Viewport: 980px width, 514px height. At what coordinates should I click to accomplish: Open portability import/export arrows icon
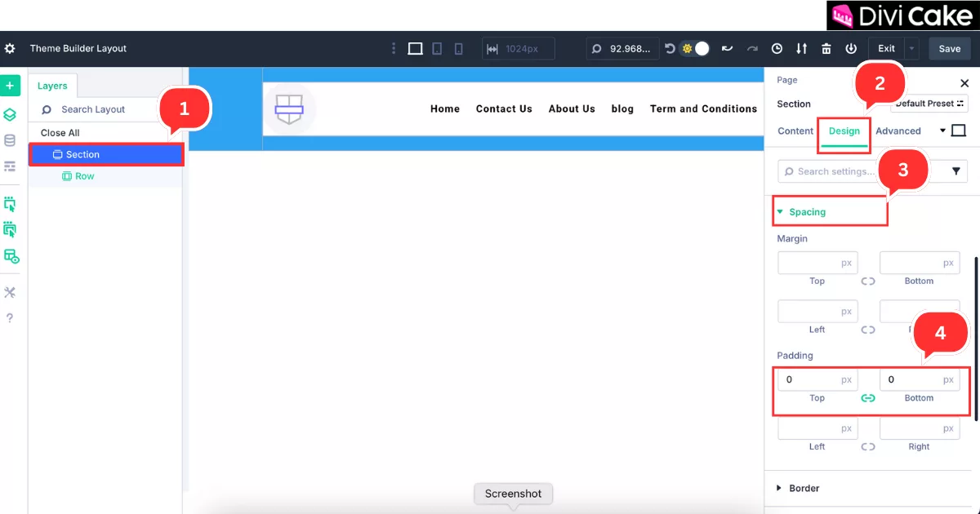[x=802, y=49]
